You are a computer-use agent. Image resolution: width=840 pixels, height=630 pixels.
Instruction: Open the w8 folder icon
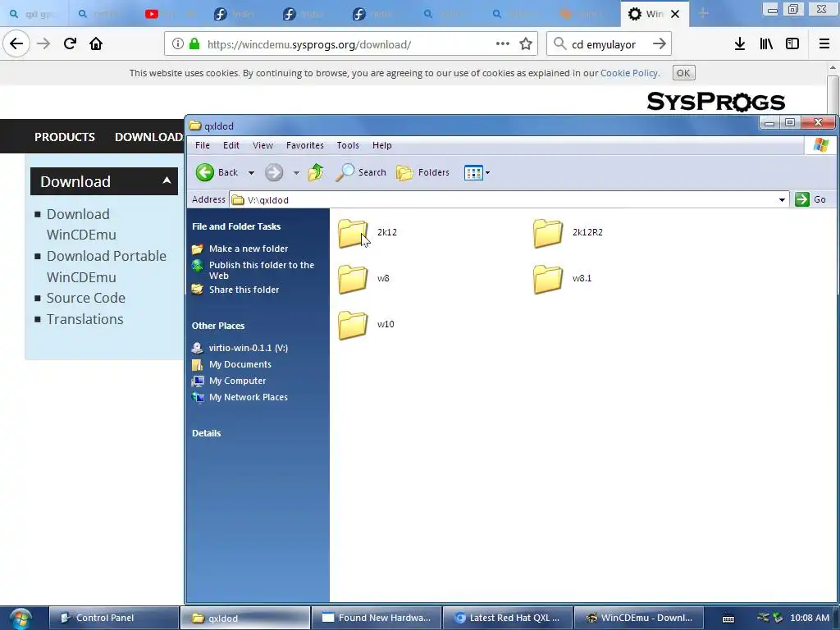click(x=353, y=279)
